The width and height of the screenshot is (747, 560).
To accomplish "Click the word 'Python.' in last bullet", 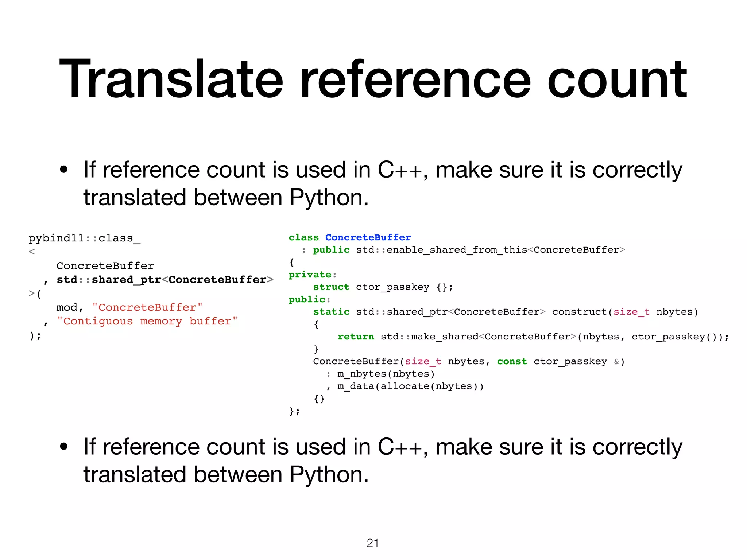I will point(329,475).
